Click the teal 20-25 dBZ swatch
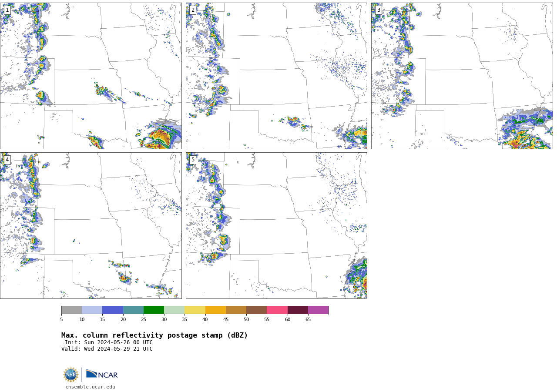This screenshot has height=392, width=557. click(x=133, y=310)
